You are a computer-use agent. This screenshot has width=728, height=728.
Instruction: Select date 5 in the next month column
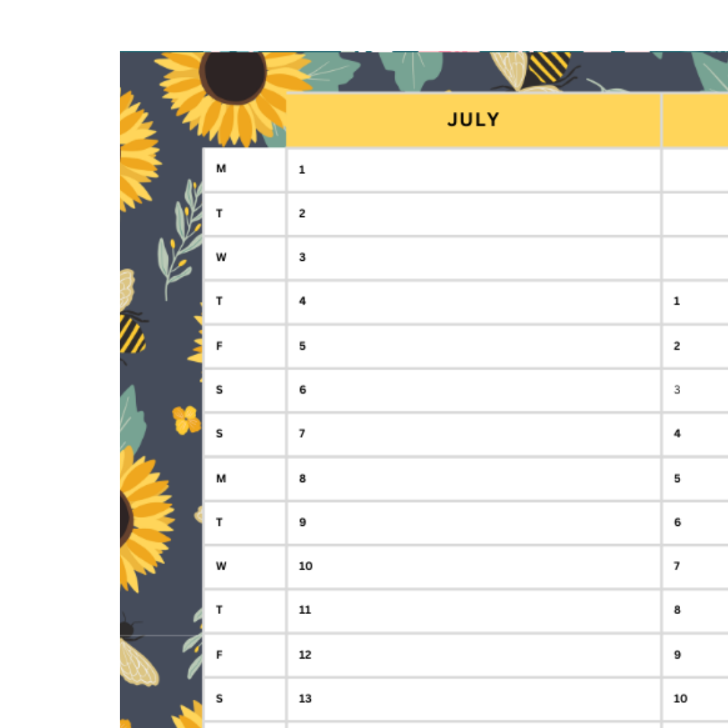pyautogui.click(x=677, y=479)
